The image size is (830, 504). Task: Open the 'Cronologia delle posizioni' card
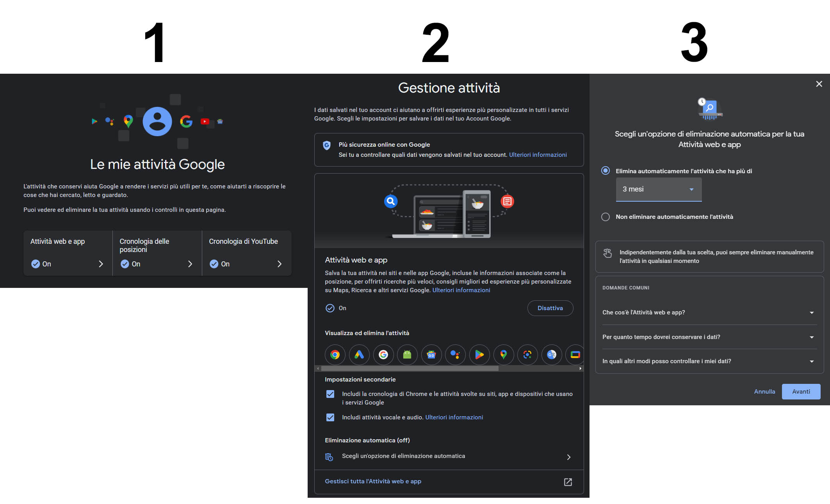click(157, 253)
